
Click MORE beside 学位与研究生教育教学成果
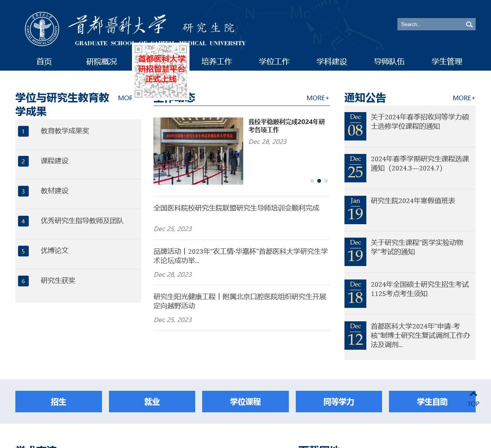[x=125, y=98]
